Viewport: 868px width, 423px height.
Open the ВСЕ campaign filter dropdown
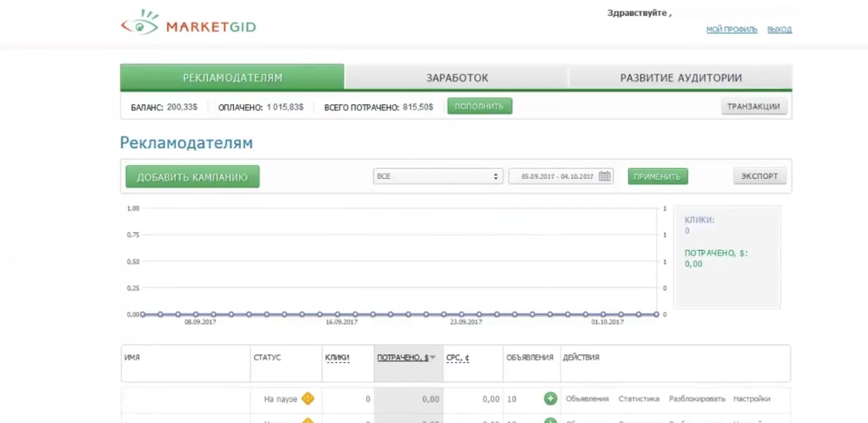tap(438, 176)
